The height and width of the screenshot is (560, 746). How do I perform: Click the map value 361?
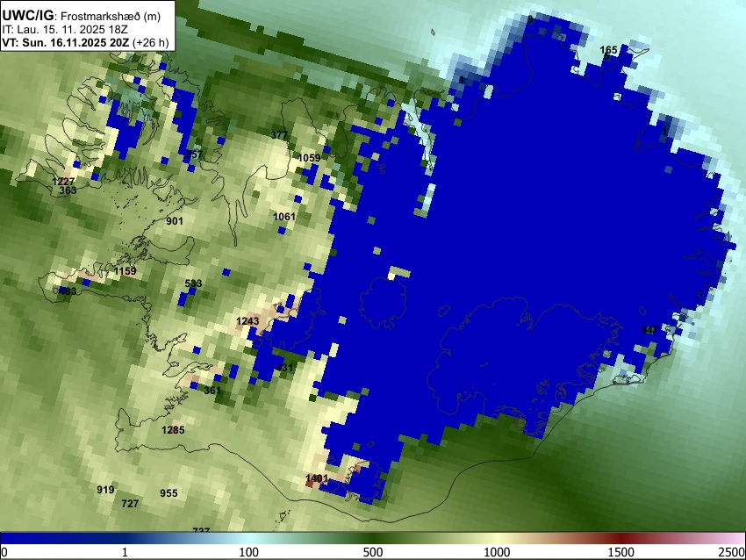point(212,391)
